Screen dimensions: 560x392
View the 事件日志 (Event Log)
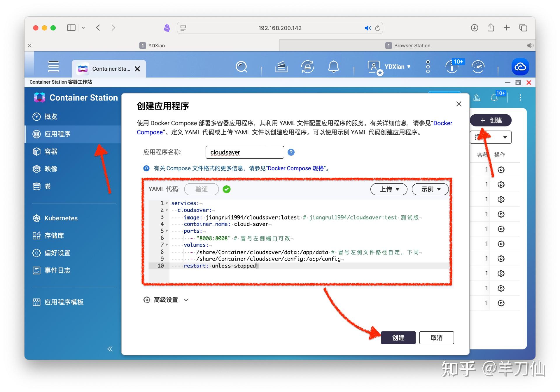[57, 270]
